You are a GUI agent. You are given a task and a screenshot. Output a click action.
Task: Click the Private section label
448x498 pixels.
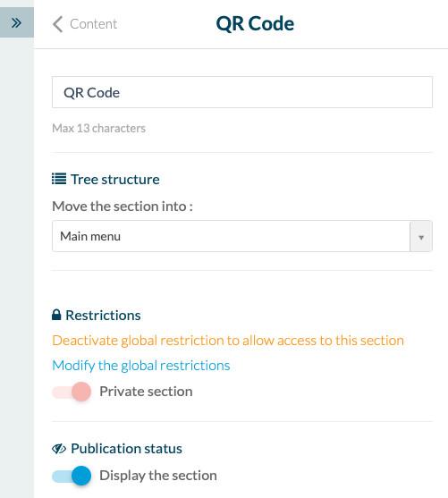click(146, 392)
